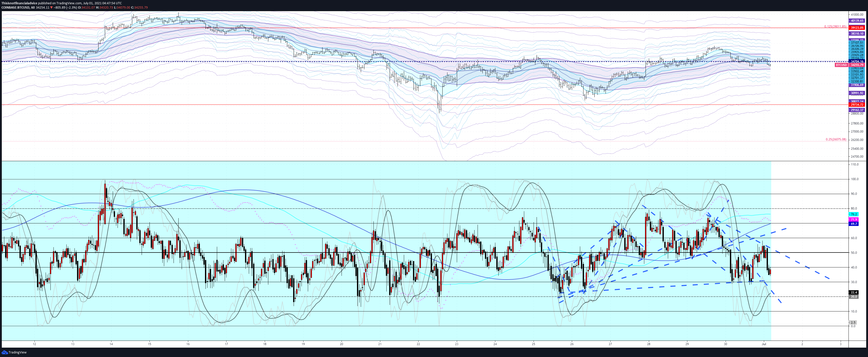Viewport: 868px width, 357px height.
Task: Click the blue 69.7 oscillator value label
Action: (854, 224)
